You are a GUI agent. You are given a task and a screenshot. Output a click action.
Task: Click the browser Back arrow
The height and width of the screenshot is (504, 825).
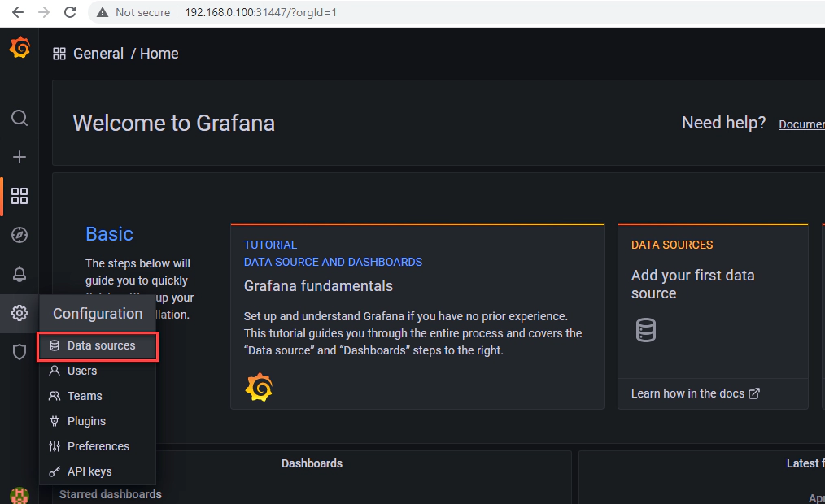click(18, 12)
